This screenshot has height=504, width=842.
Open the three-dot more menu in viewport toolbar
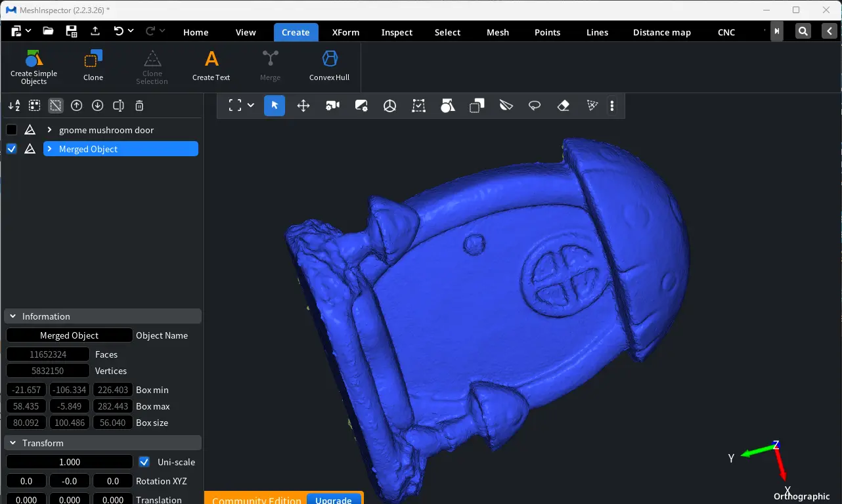[x=613, y=106]
